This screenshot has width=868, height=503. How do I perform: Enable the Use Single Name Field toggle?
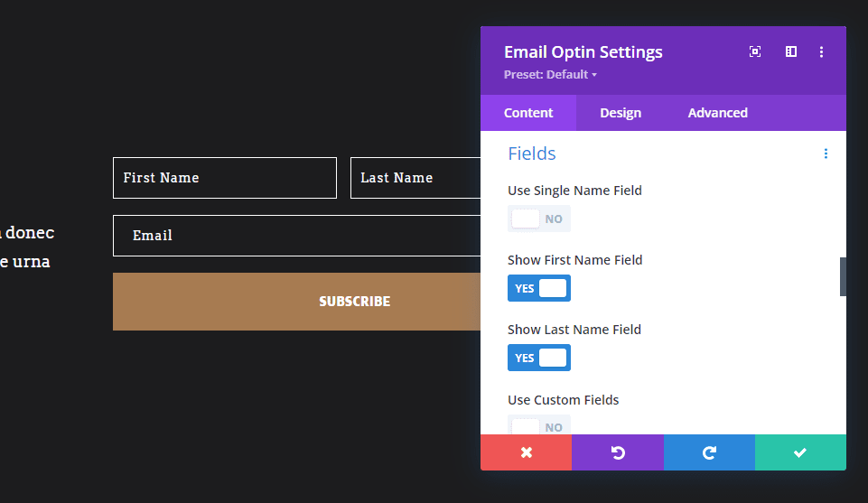coord(539,219)
